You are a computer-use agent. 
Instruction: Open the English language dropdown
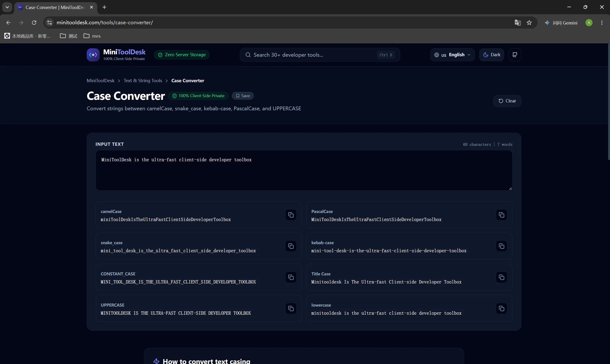(x=452, y=55)
